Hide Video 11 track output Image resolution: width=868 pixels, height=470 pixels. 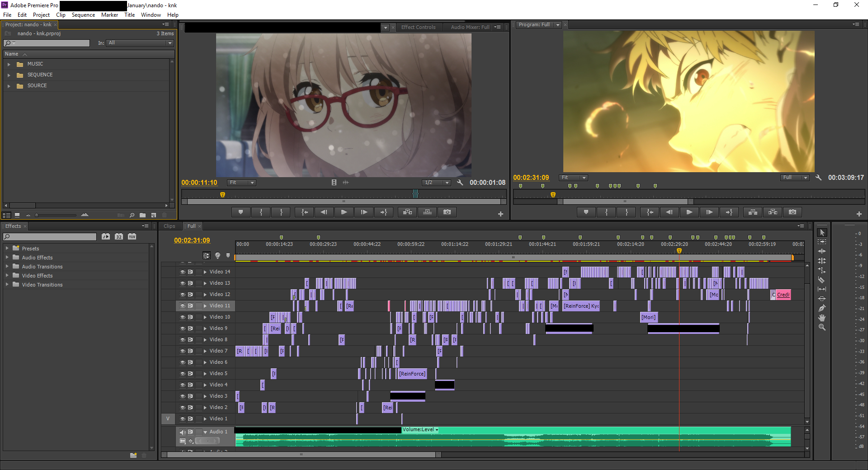coord(183,306)
